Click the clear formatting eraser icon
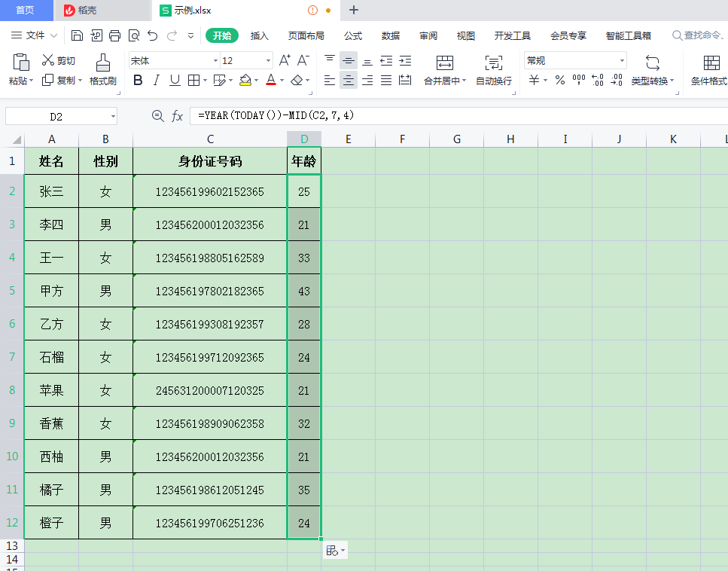The width and height of the screenshot is (728, 571). 297,81
